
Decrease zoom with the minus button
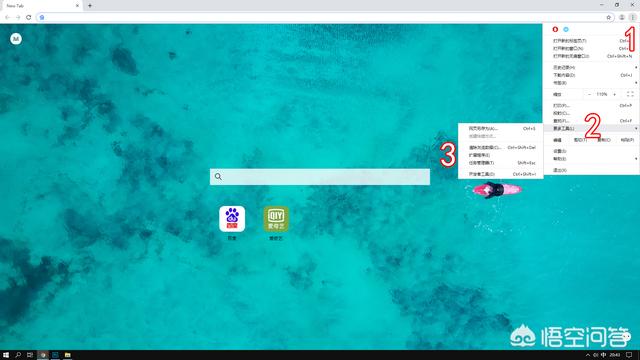(x=589, y=94)
